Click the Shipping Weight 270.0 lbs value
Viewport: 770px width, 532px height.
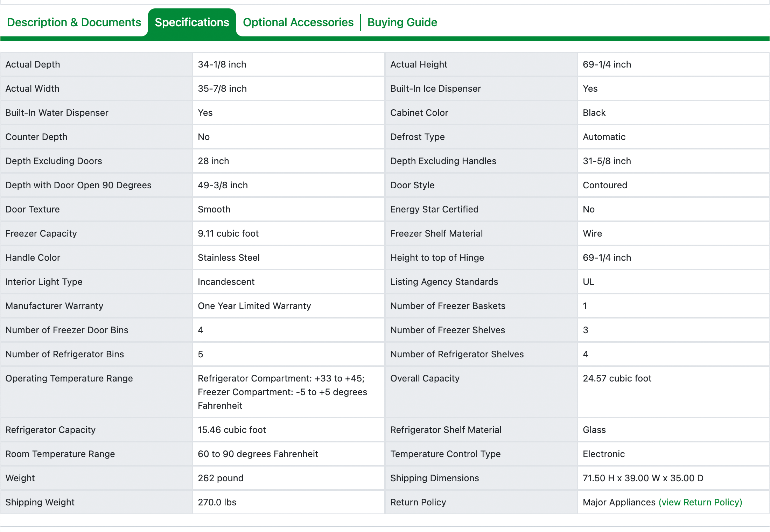(x=217, y=502)
